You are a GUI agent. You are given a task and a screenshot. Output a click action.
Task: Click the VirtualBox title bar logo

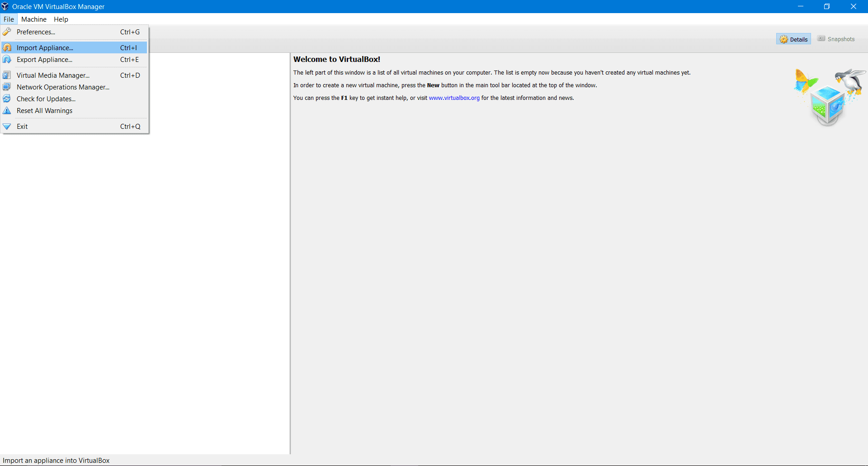(5, 6)
